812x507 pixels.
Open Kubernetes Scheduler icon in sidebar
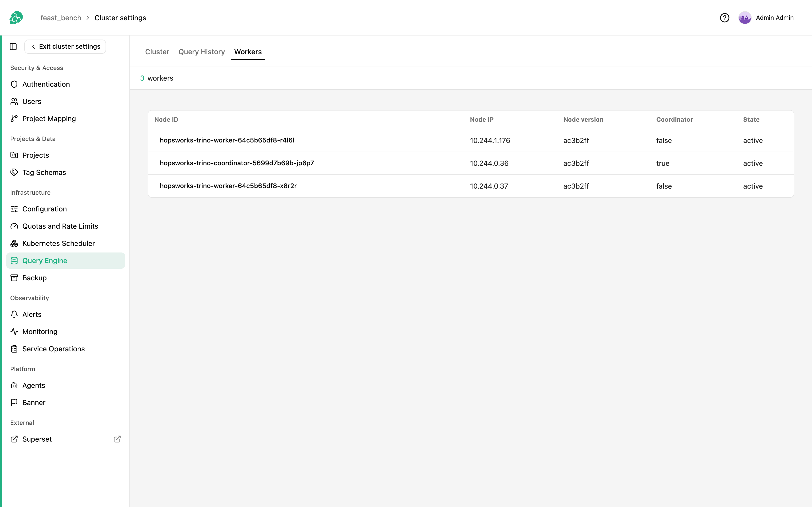click(x=14, y=243)
